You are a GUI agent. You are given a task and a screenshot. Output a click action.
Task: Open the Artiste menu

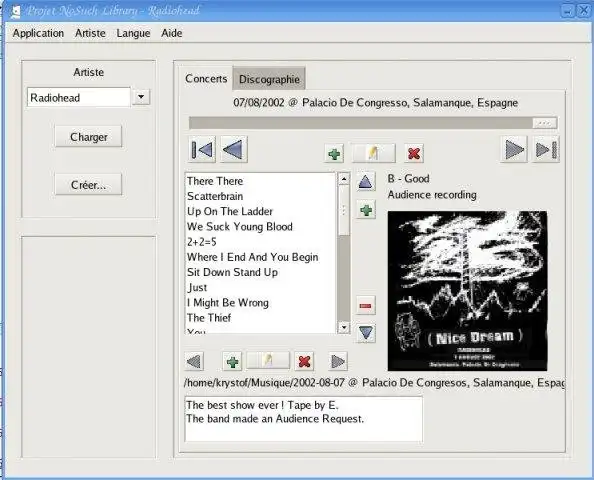coord(90,33)
